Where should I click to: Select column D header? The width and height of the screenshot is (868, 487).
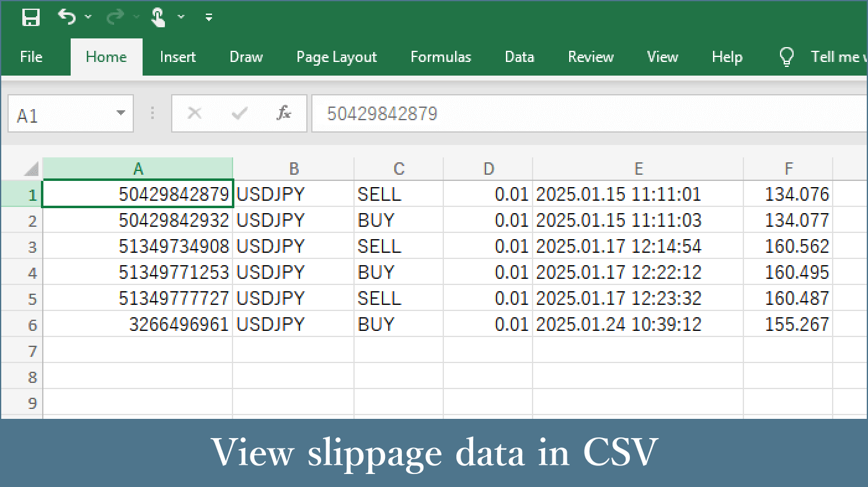tap(489, 169)
